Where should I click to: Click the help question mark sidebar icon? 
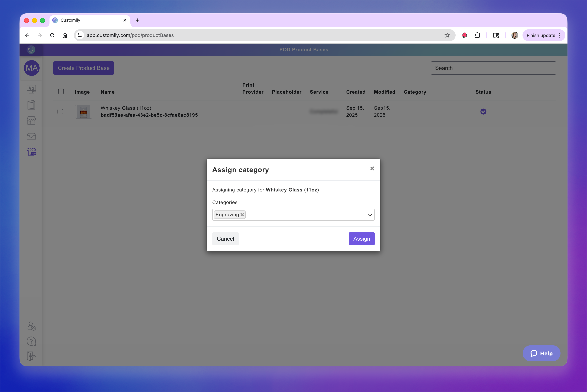pos(31,341)
